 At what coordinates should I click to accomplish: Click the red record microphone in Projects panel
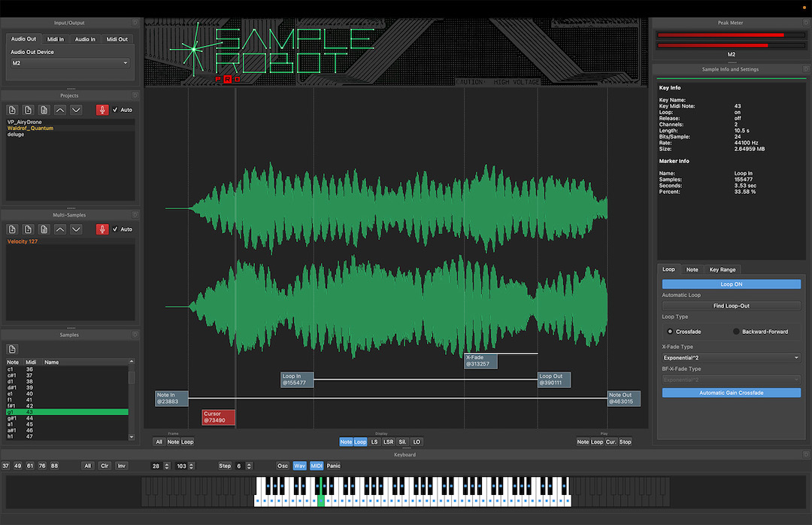pos(102,110)
